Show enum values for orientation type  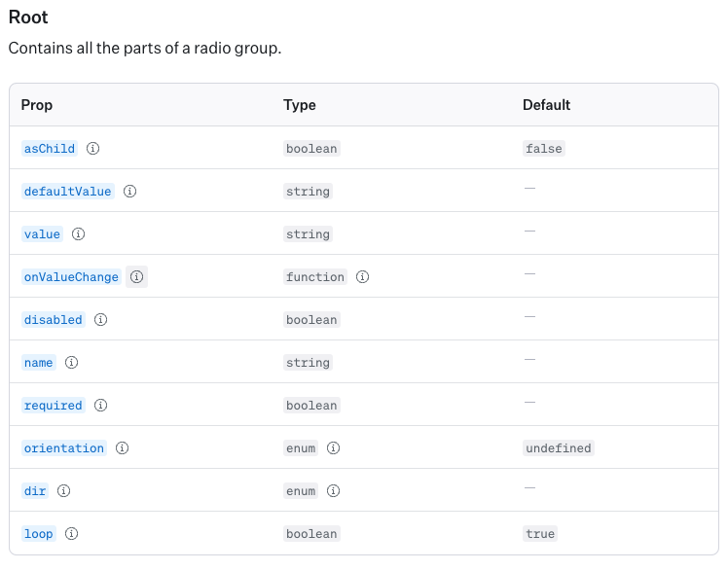point(333,448)
